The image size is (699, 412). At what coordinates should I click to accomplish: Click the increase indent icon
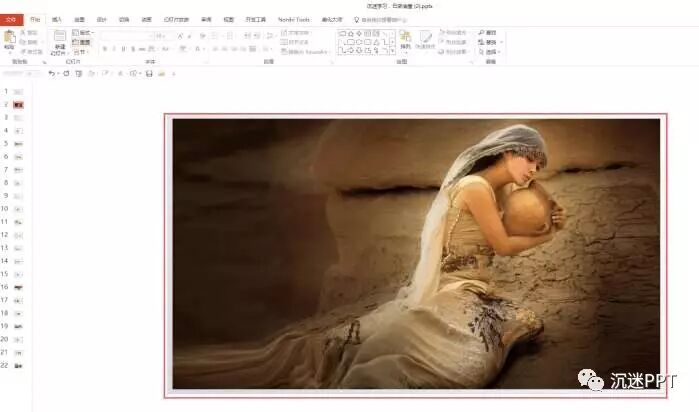(x=256, y=36)
